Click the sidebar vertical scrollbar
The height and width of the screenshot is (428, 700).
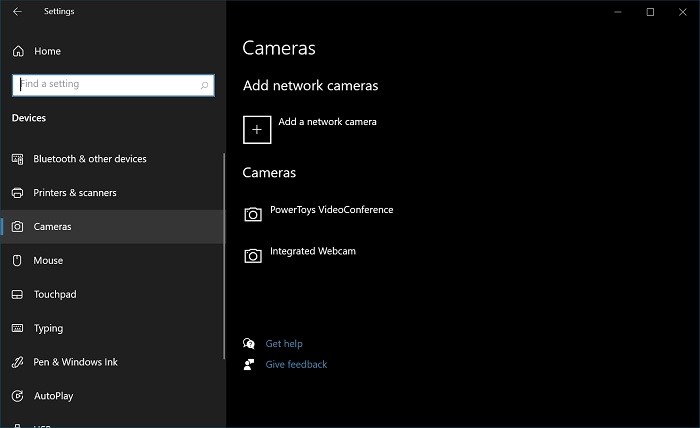224,256
